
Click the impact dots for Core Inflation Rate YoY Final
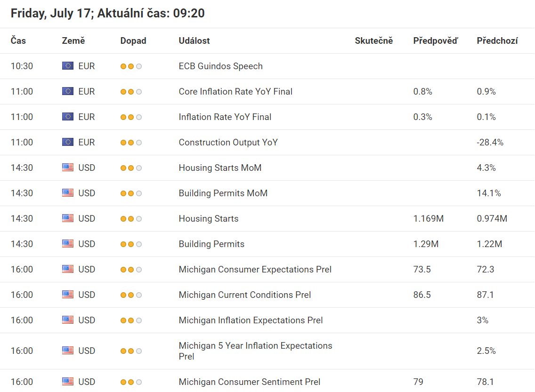(x=131, y=92)
